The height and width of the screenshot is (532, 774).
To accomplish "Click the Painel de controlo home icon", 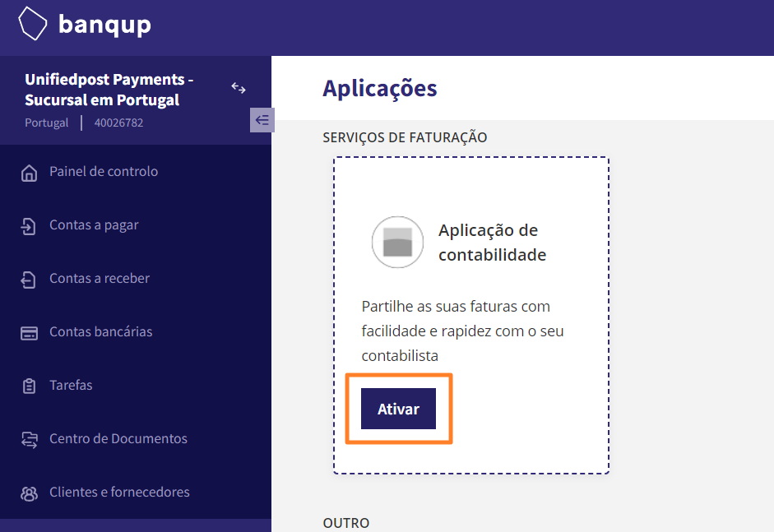I will [29, 173].
